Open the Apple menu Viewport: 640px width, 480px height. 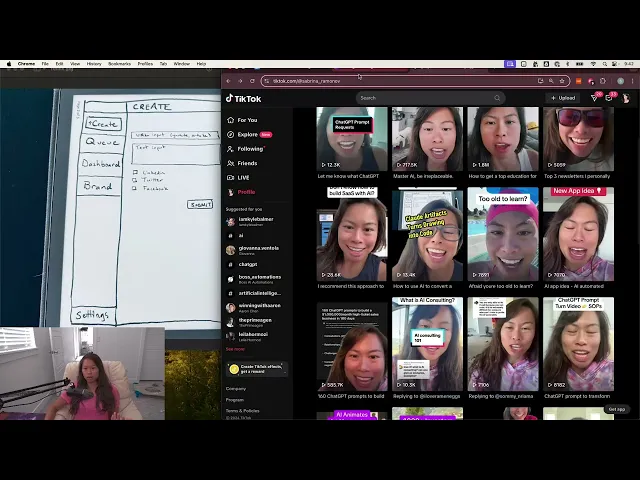coord(9,64)
